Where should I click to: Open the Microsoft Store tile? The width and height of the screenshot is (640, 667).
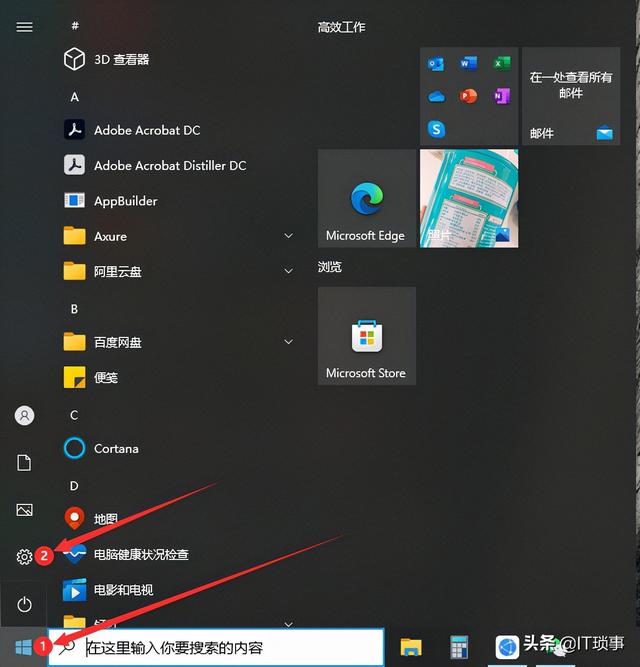367,336
